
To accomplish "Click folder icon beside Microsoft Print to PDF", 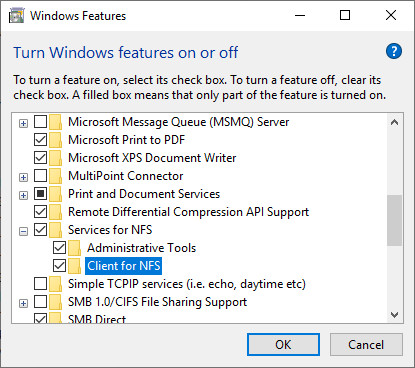I will pyautogui.click(x=55, y=140).
